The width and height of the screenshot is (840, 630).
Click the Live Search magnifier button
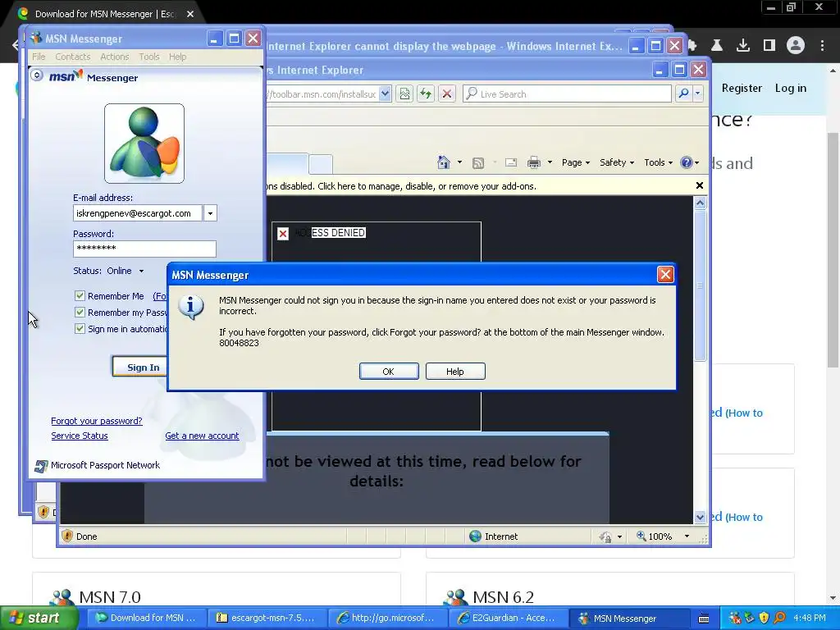[683, 94]
